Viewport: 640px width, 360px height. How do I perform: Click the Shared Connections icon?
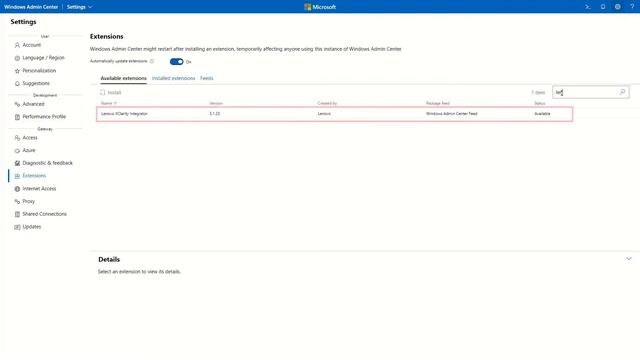click(17, 214)
